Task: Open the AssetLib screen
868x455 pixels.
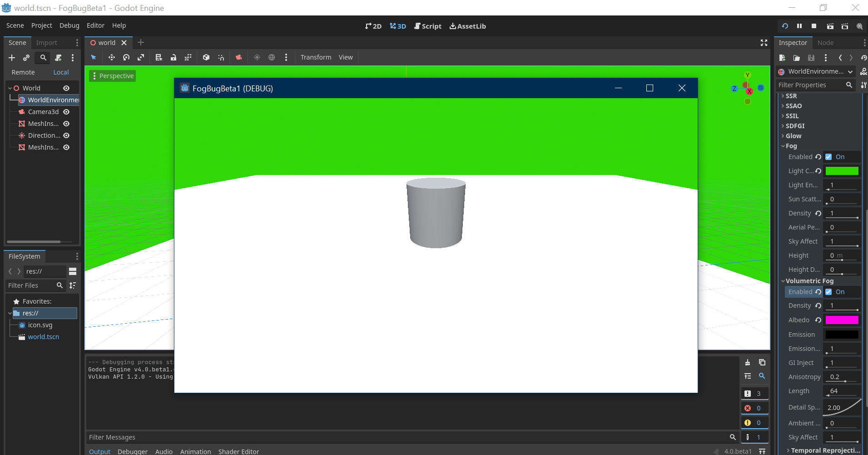Action: (468, 26)
